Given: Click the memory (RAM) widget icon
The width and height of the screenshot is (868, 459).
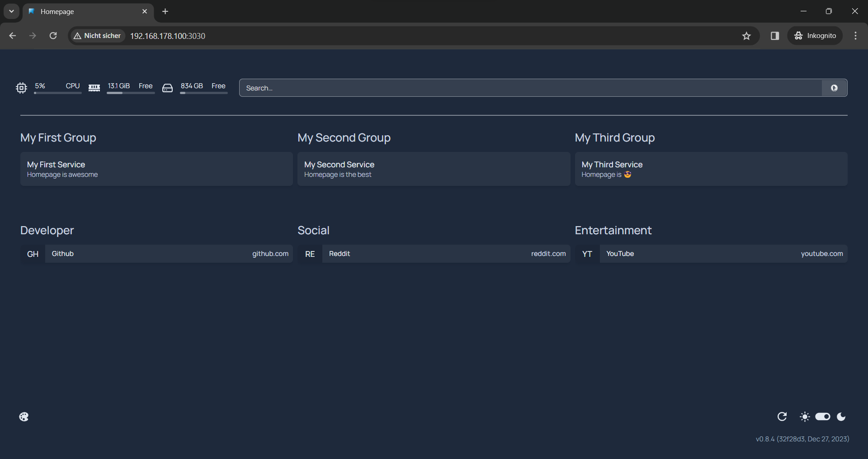Looking at the screenshot, I should coord(94,88).
